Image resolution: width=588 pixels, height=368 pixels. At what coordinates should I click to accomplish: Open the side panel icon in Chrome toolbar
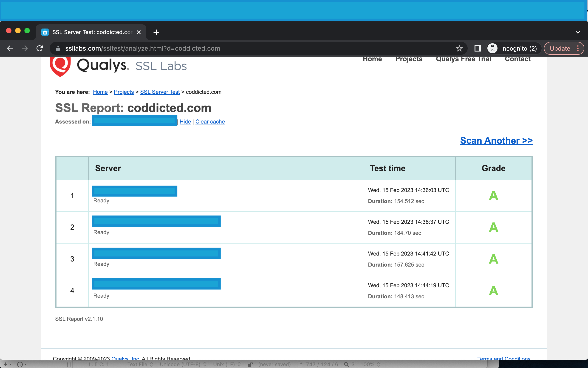pyautogui.click(x=478, y=48)
